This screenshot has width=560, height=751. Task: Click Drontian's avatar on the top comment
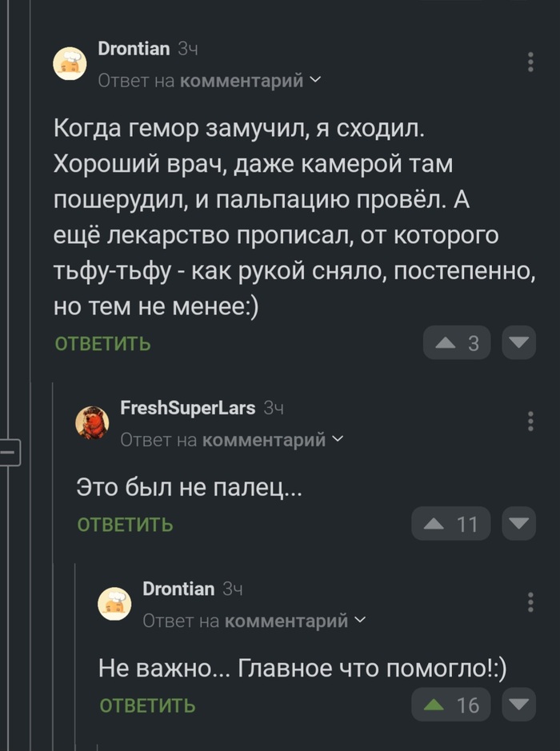click(x=70, y=63)
